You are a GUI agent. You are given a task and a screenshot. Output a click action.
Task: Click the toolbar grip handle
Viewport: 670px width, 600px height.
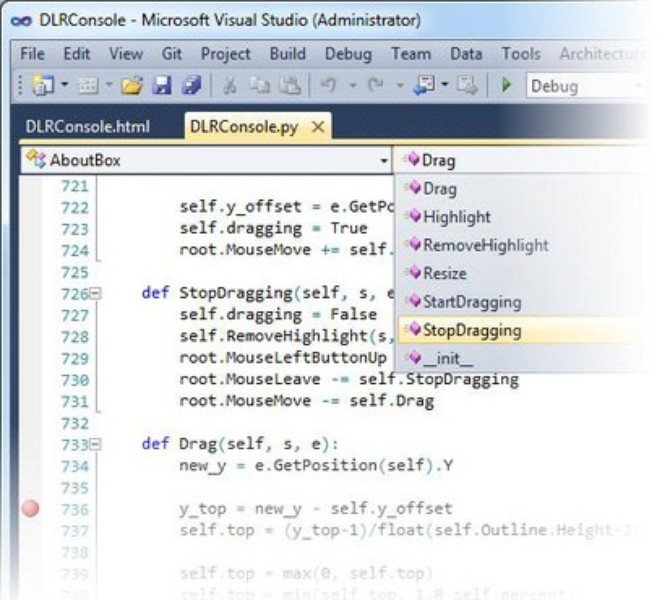(x=20, y=85)
